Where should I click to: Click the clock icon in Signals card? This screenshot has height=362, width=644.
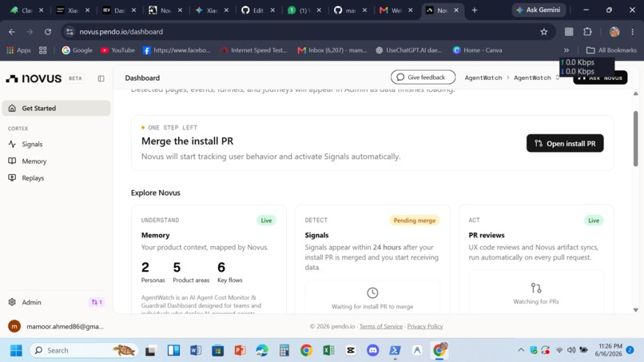point(372,293)
